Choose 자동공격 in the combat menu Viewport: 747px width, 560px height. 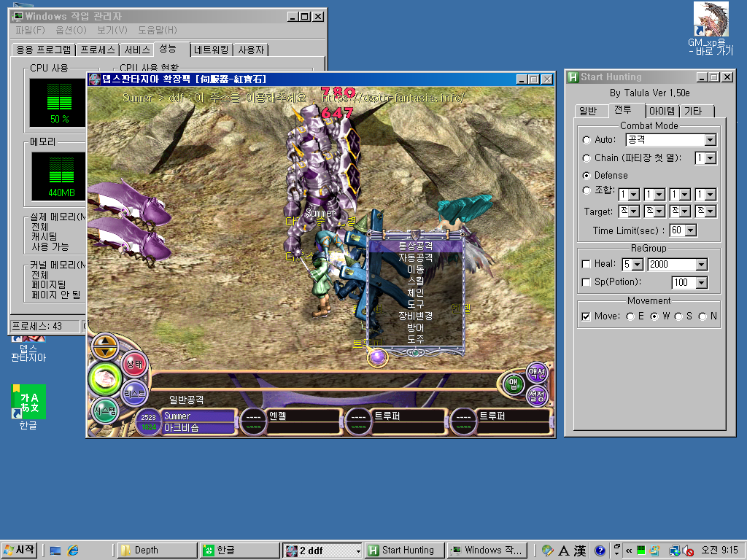coord(415,258)
